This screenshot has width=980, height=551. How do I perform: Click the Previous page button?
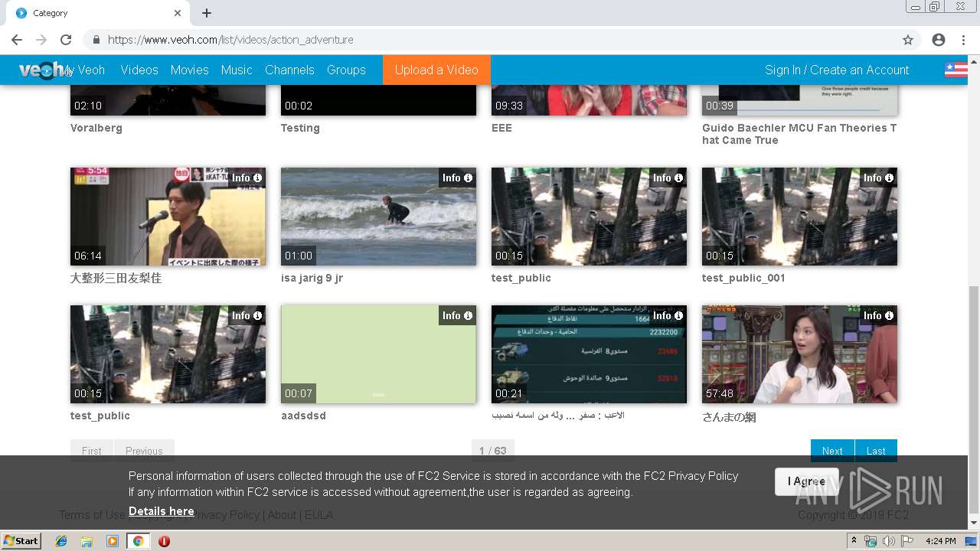coord(144,451)
